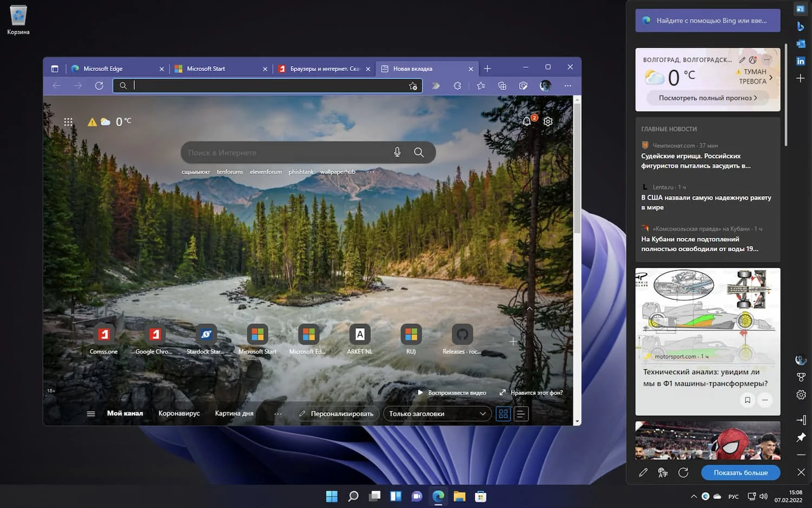Open Favorites from the Edge toolbar
This screenshot has width=812, height=508.
(x=481, y=86)
